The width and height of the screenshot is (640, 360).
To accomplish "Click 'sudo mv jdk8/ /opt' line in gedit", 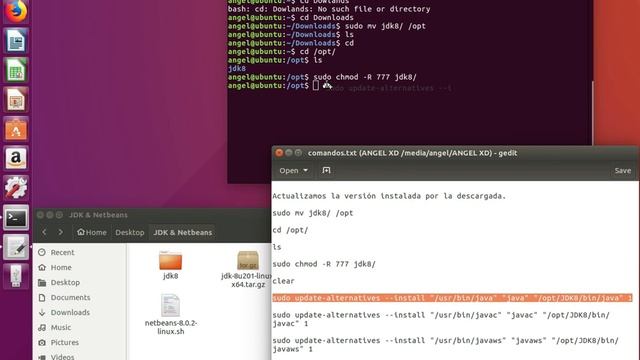I will coord(313,213).
